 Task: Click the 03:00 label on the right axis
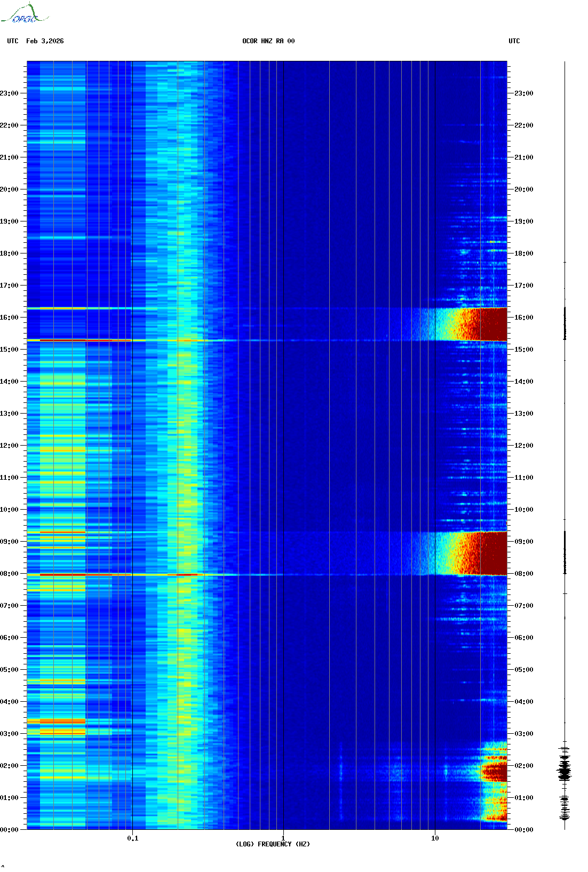pos(523,734)
